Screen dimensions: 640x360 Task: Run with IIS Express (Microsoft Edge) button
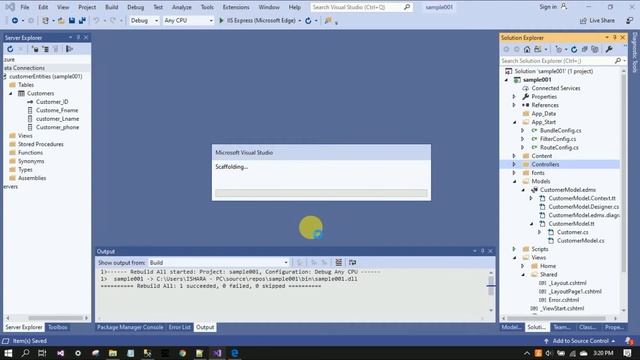(x=258, y=20)
